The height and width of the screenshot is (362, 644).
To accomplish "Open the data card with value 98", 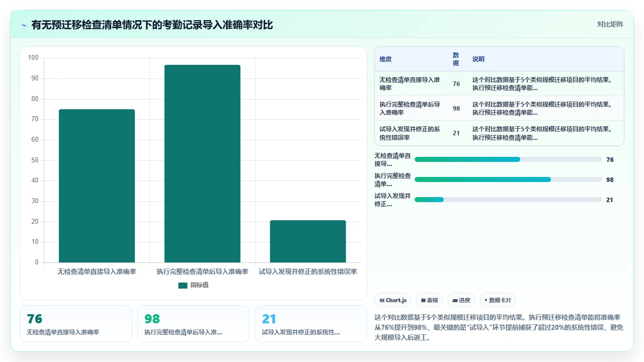I will (194, 324).
